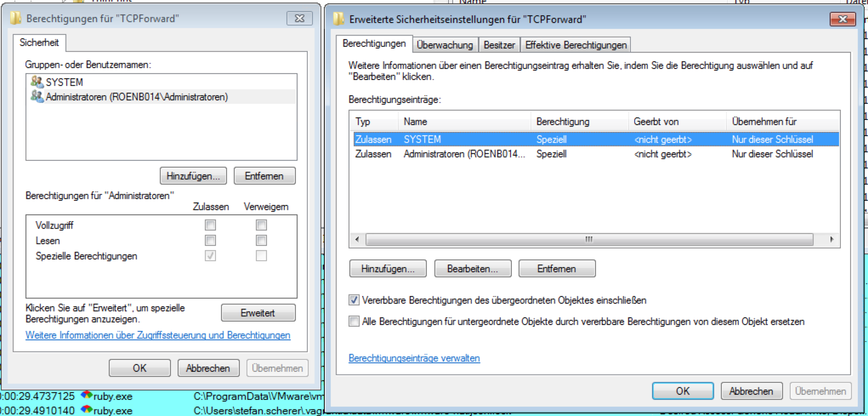The width and height of the screenshot is (868, 416).
Task: Click second ruby.exe process icon in background
Action: tap(86, 410)
